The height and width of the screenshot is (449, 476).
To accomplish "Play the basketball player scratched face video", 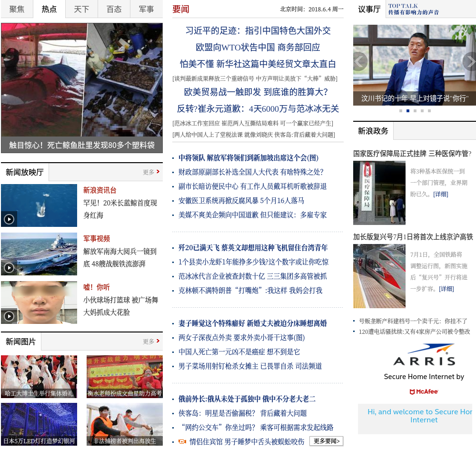I will click(9, 316).
